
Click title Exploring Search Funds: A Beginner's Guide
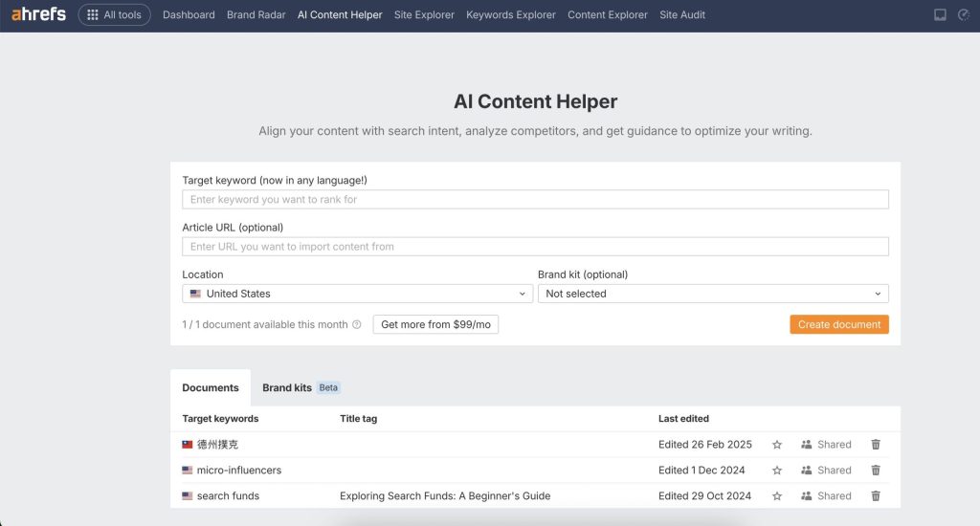pyautogui.click(x=445, y=496)
